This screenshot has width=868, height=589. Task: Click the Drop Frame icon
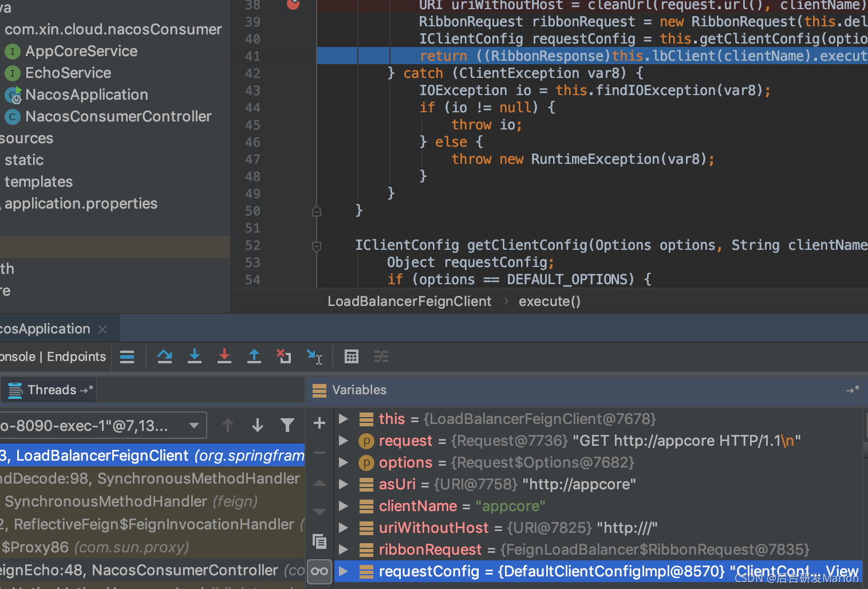284,357
